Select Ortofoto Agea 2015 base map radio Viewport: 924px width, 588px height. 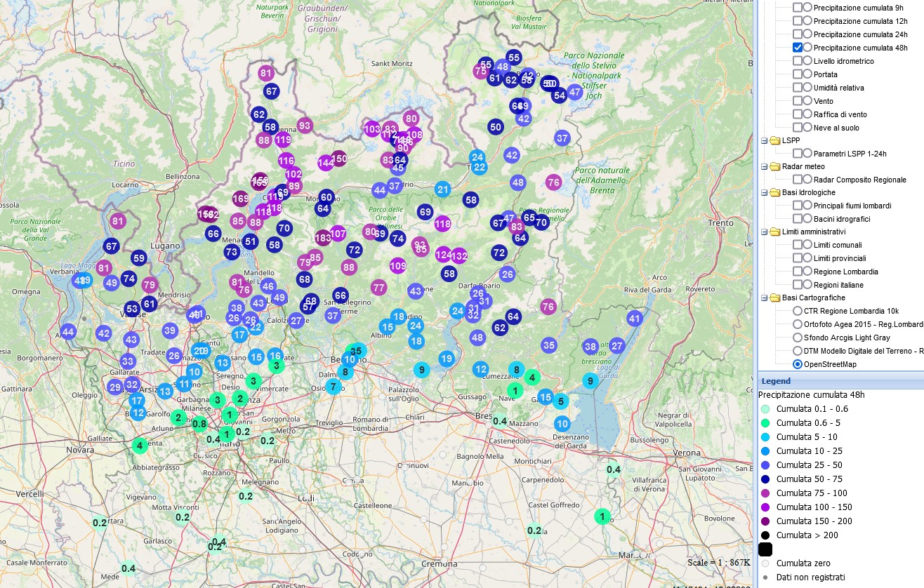798,324
